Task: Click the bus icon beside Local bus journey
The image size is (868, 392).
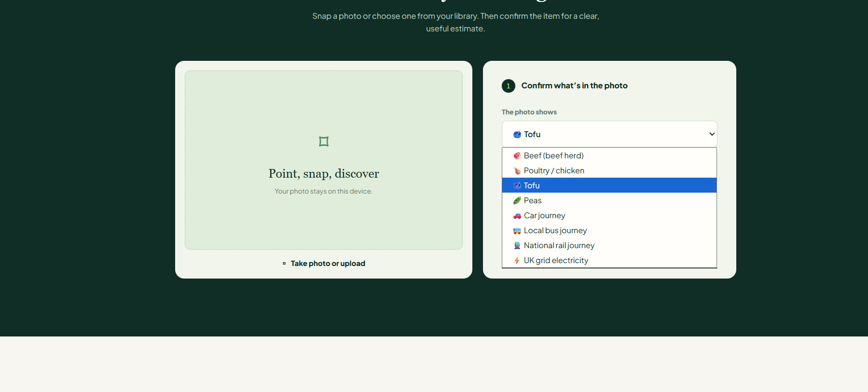Action: pyautogui.click(x=517, y=231)
